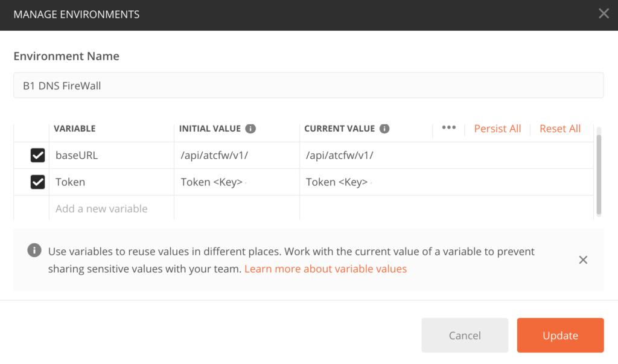Disable the Token variable checkbox

click(x=37, y=182)
